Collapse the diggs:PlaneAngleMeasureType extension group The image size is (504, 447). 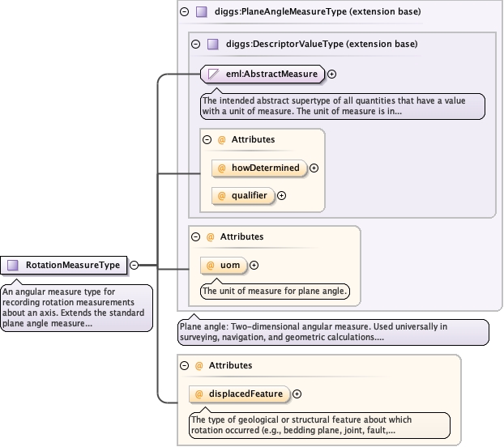pyautogui.click(x=185, y=12)
